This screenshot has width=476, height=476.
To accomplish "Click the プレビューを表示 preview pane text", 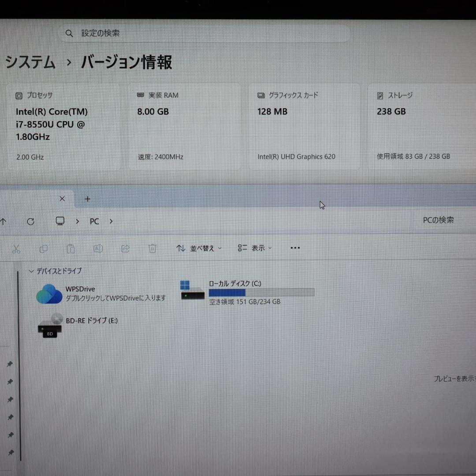I will point(455,379).
